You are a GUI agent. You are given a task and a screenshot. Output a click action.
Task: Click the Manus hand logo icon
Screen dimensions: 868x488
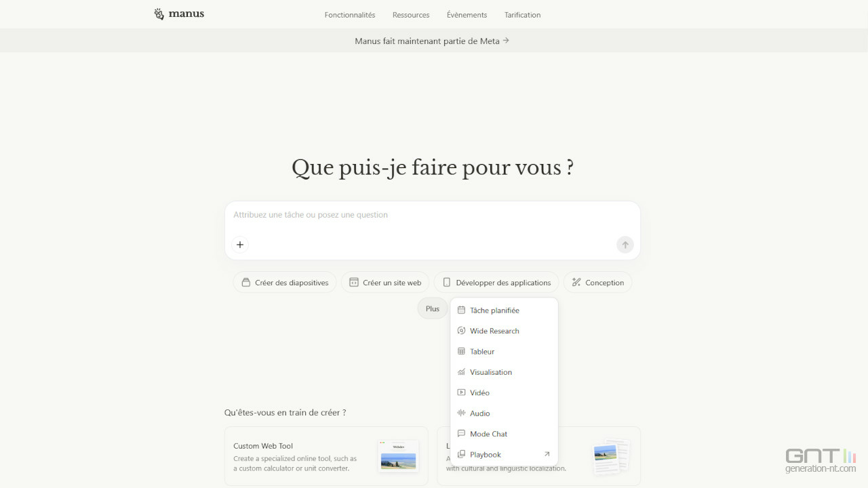click(x=159, y=14)
